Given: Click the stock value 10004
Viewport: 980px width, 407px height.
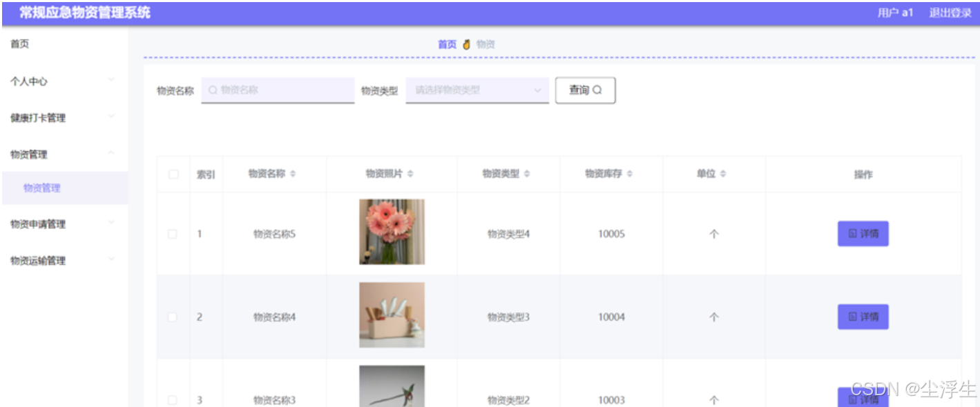Looking at the screenshot, I should click(611, 317).
